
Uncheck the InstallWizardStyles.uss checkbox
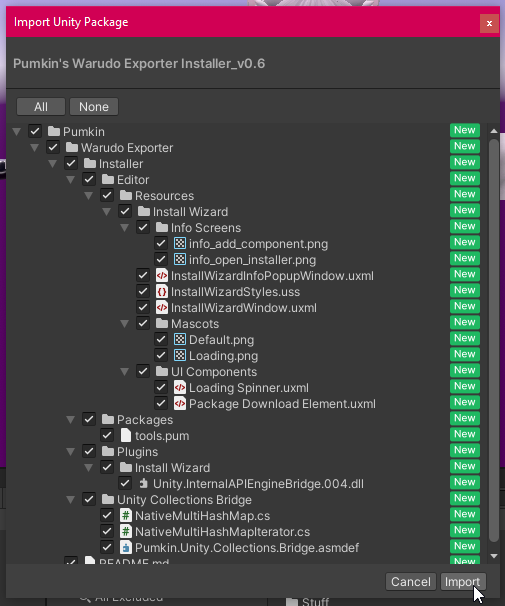point(143,291)
